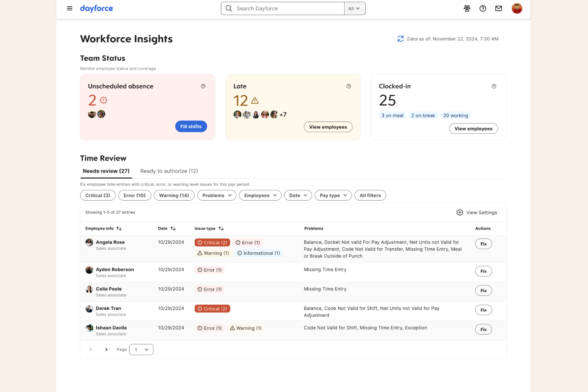The width and height of the screenshot is (588, 392).
Task: Open the messages envelope icon
Action: coord(499,8)
